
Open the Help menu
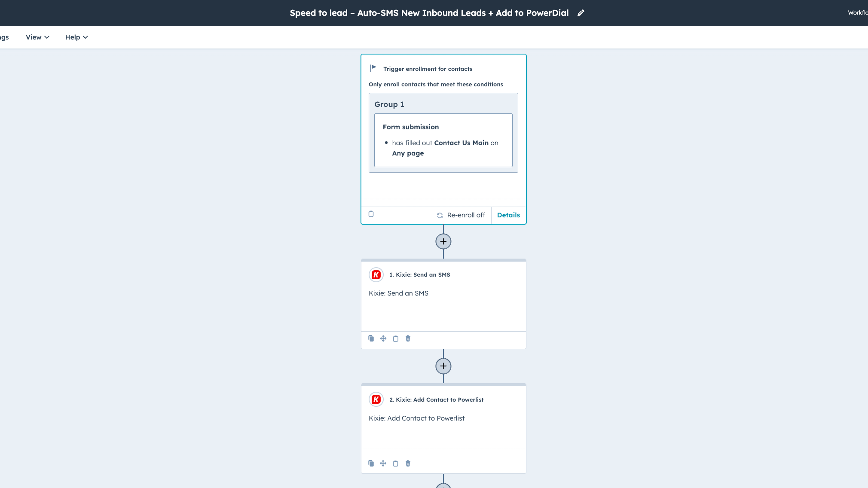76,37
